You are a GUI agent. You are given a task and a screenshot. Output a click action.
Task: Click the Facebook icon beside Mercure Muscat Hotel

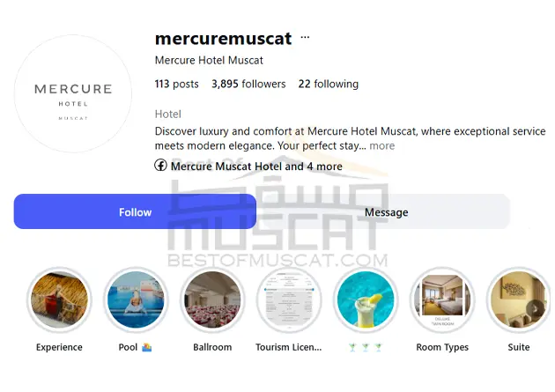[x=160, y=166]
